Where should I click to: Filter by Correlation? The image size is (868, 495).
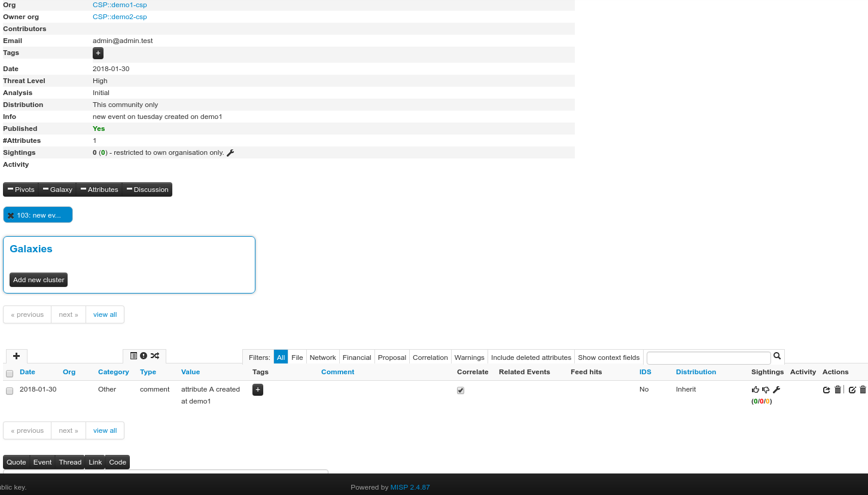(430, 357)
